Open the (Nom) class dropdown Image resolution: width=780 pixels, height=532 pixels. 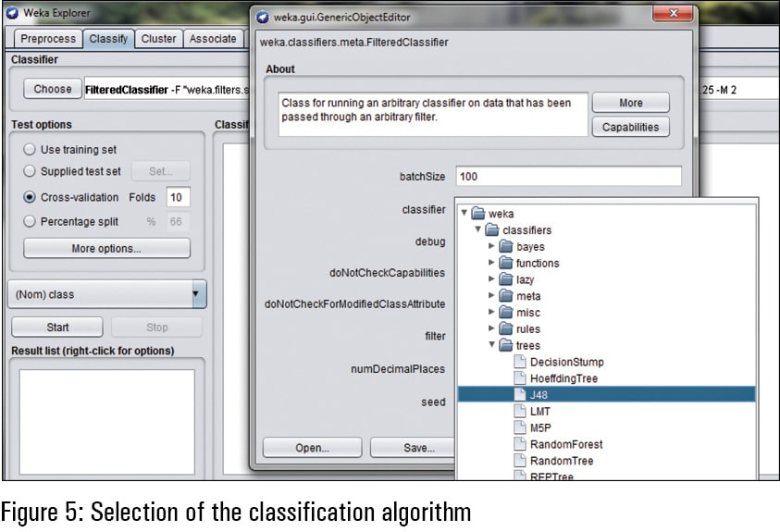[x=106, y=294]
